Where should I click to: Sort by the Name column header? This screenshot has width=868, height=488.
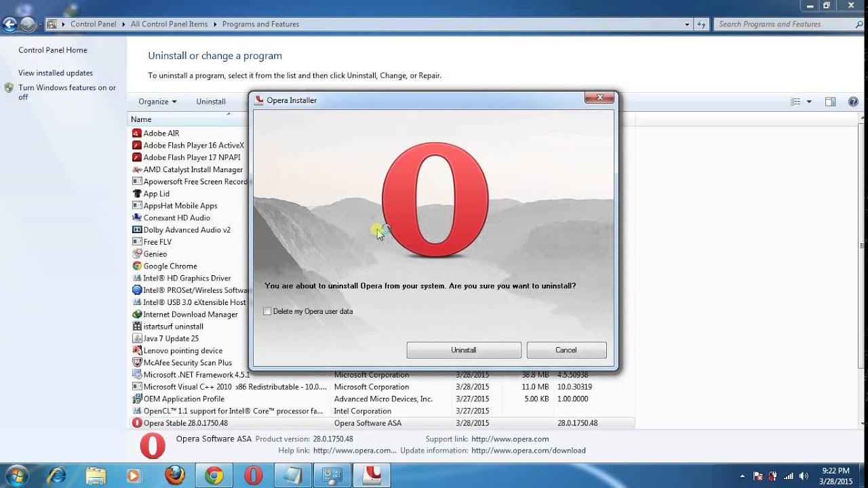[x=188, y=119]
